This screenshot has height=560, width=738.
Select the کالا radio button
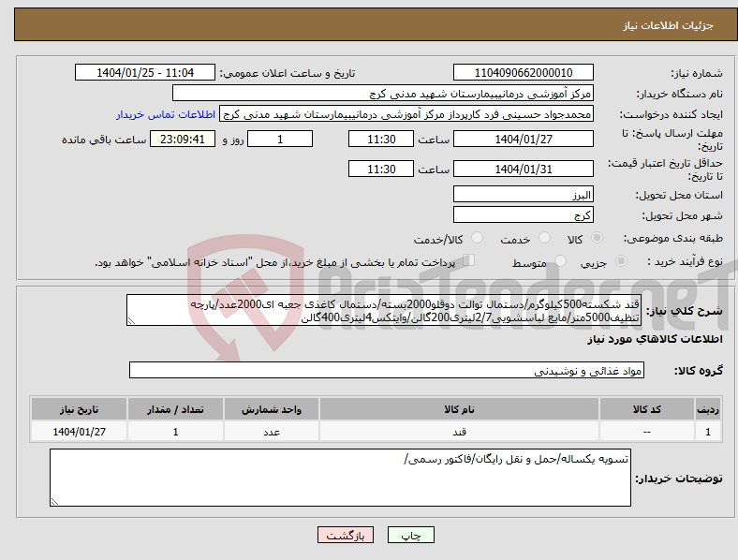tap(597, 238)
